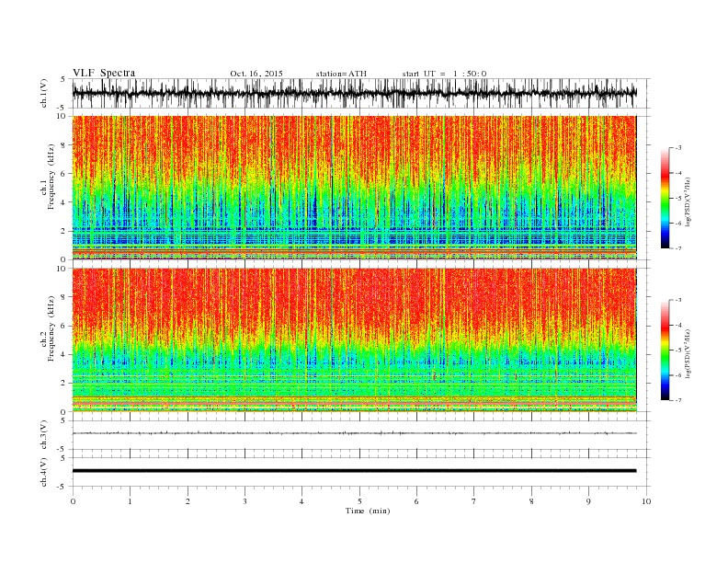
Task: Click the "-3" label on ch.1 color bar
Action: [678, 148]
